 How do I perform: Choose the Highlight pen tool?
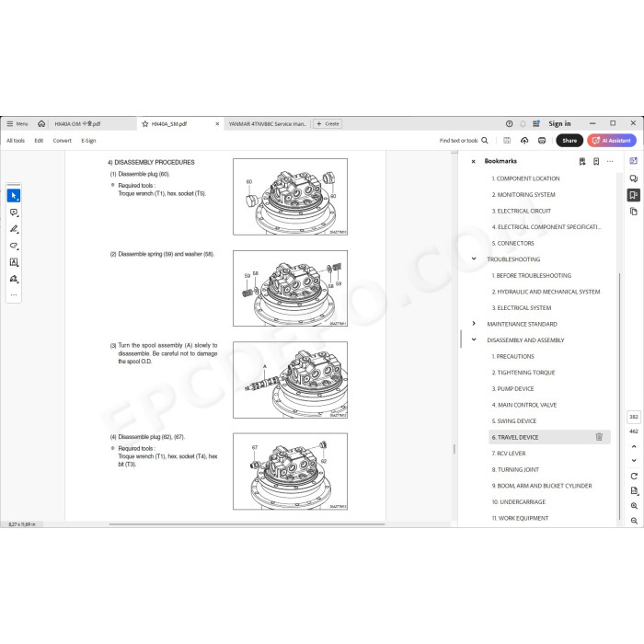pos(14,229)
